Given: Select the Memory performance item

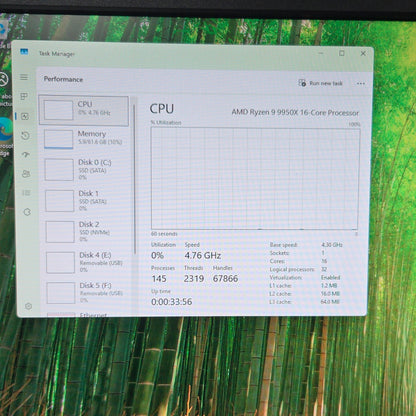Looking at the screenshot, I should click(x=85, y=139).
